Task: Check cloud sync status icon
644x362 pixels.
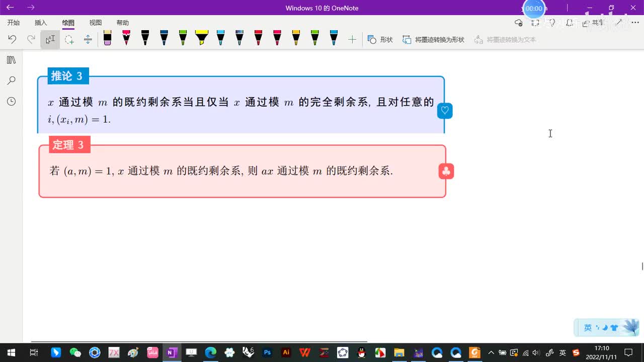Action: (519, 23)
